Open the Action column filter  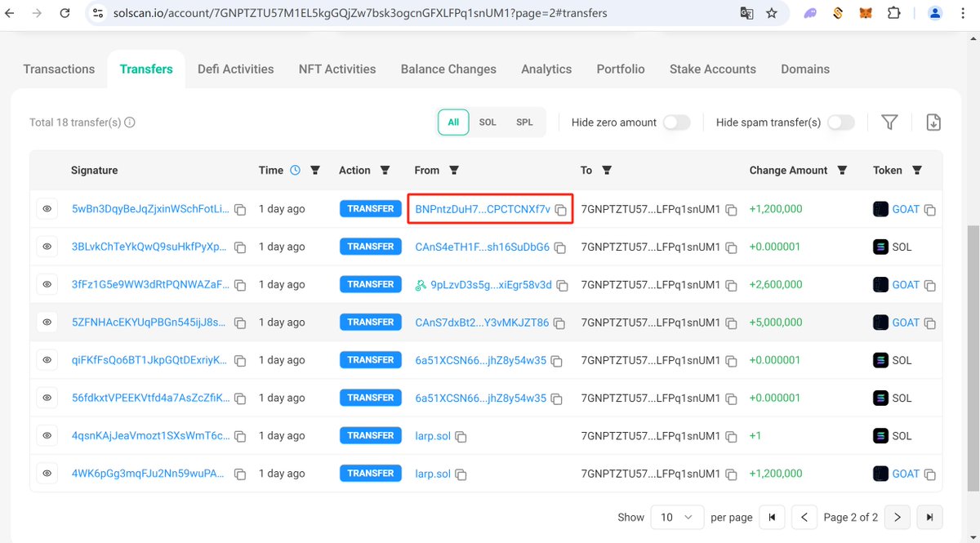(385, 171)
